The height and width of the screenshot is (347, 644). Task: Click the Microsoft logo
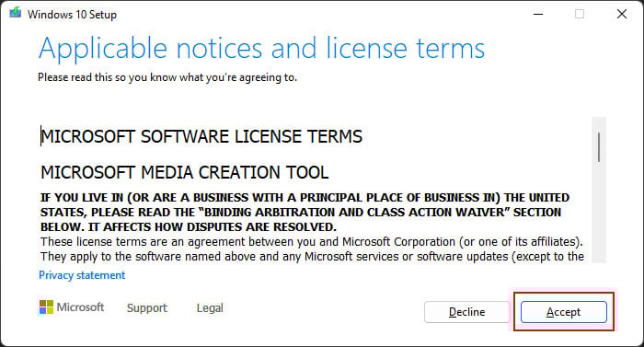click(x=72, y=307)
